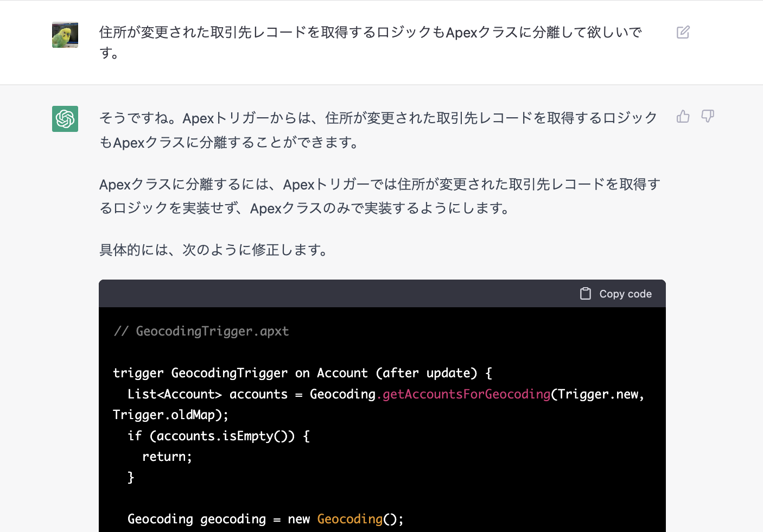Image resolution: width=763 pixels, height=532 pixels.
Task: Click the 'if (accounts.isEmpty())' code line
Action: [x=219, y=436]
